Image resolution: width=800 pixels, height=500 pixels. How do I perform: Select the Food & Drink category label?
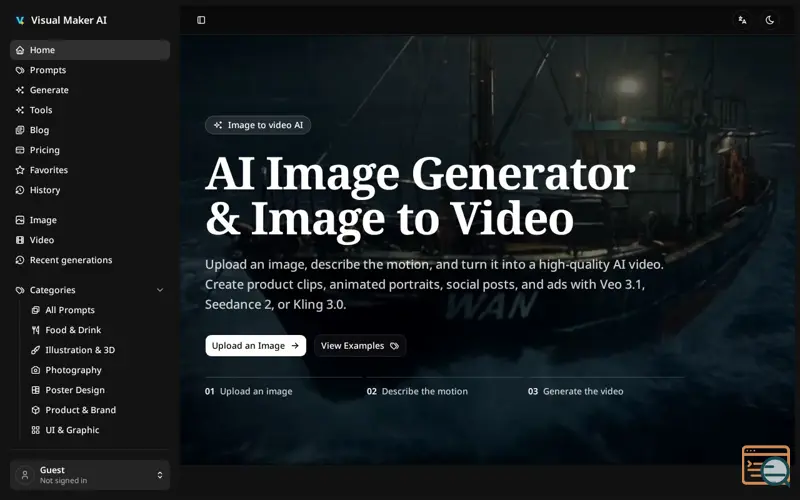tap(73, 330)
